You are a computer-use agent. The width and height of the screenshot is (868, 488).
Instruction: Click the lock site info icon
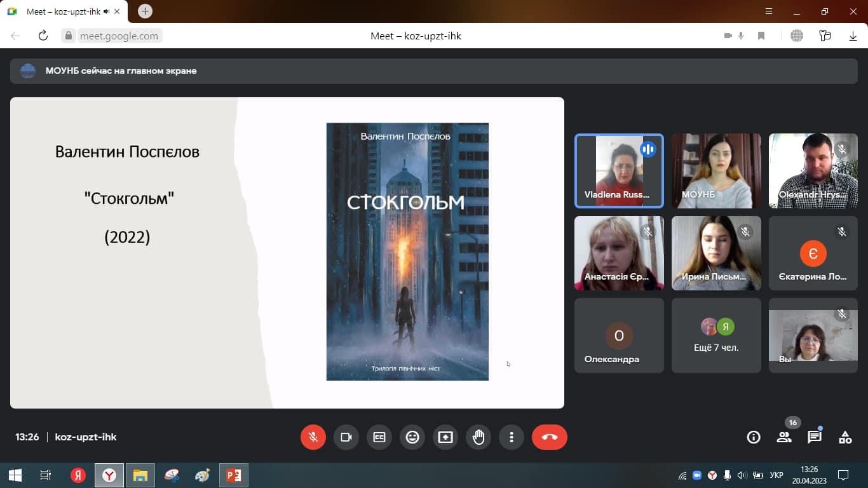[x=69, y=36]
